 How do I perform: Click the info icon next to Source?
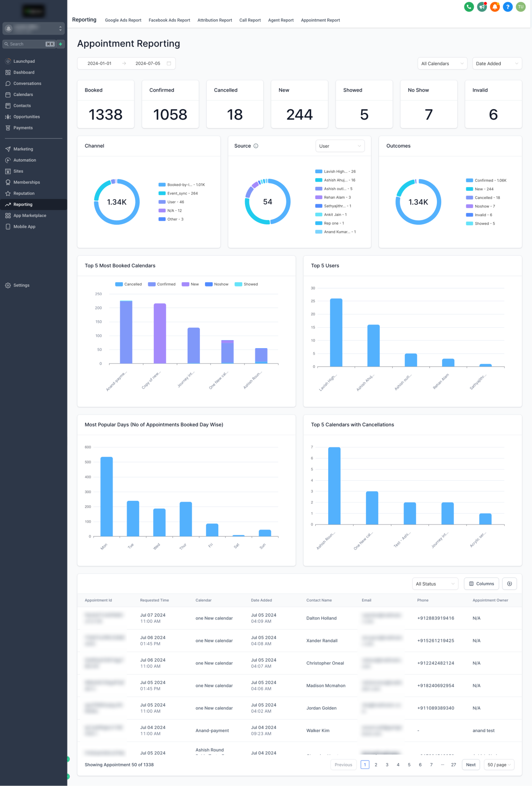[256, 146]
